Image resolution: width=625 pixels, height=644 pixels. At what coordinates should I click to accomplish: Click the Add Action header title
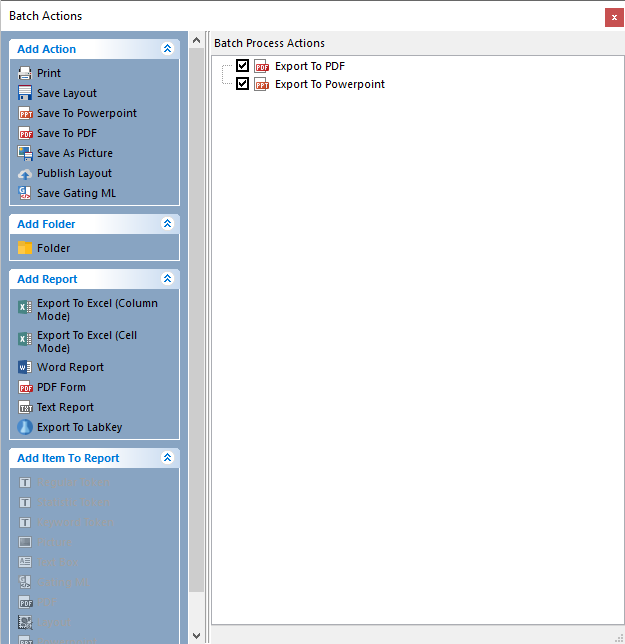click(46, 49)
